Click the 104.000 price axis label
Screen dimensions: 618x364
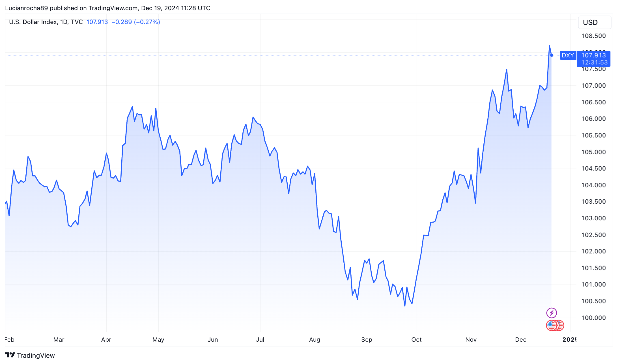pyautogui.click(x=593, y=185)
